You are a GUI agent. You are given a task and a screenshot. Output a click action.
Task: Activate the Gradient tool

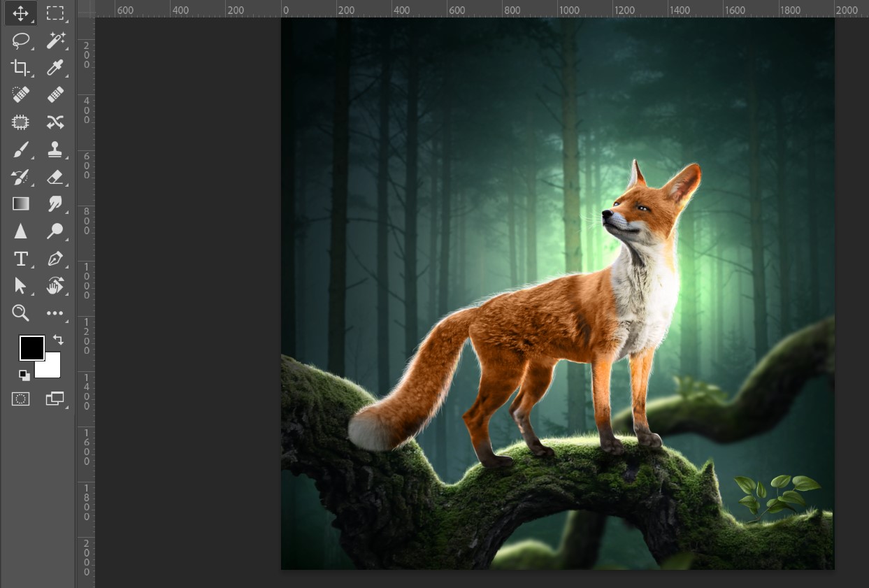(x=21, y=204)
